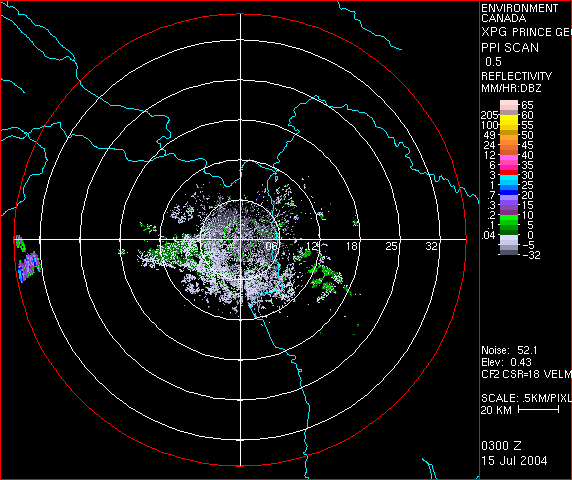Click the blue-purple echo cluster at west edge

point(29,266)
